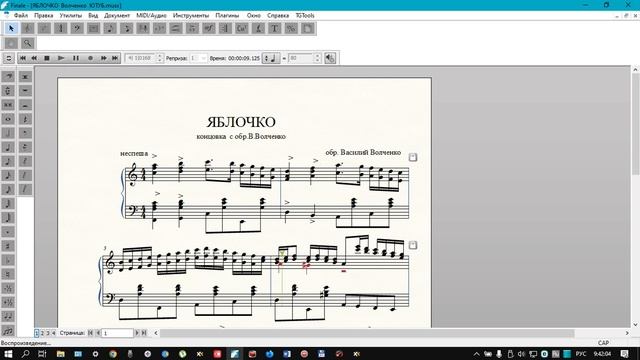This screenshot has height=360, width=640.
Task: Go to the next page
Action: [x=137, y=333]
